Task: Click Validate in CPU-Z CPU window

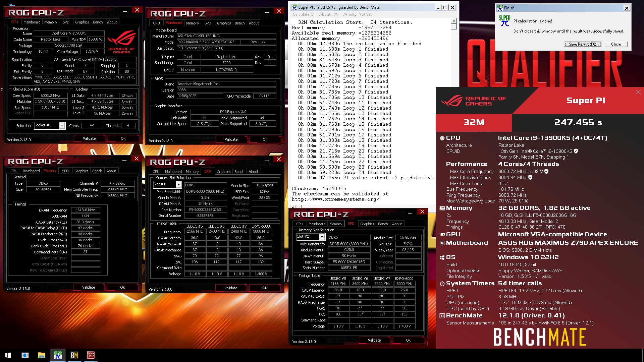Action: coord(89,138)
